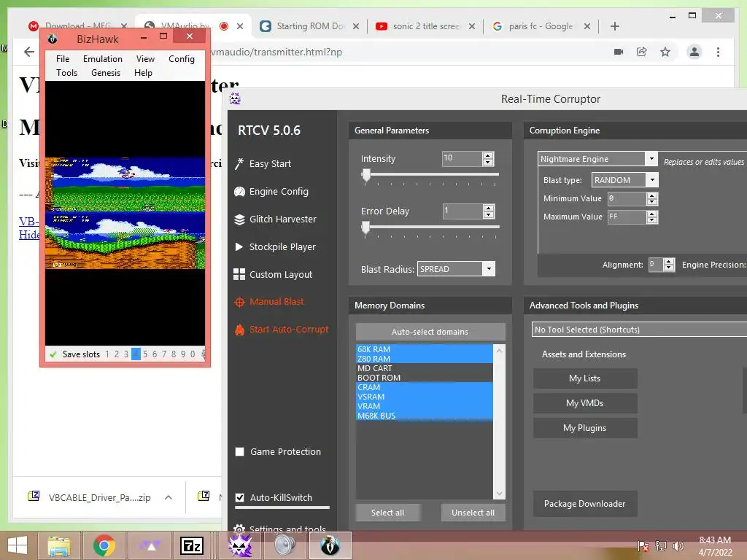The image size is (747, 560).
Task: Trigger Manual Blast
Action: (269, 301)
